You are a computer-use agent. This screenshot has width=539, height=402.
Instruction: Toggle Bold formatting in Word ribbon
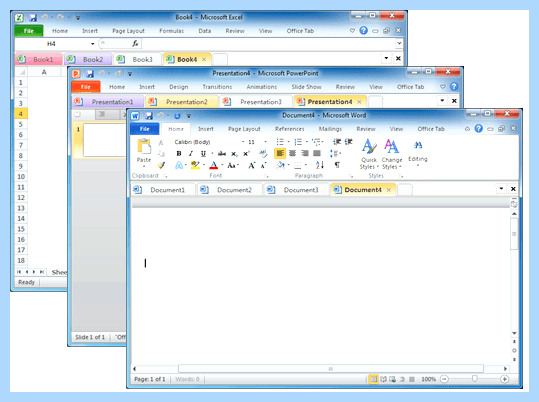click(x=179, y=153)
